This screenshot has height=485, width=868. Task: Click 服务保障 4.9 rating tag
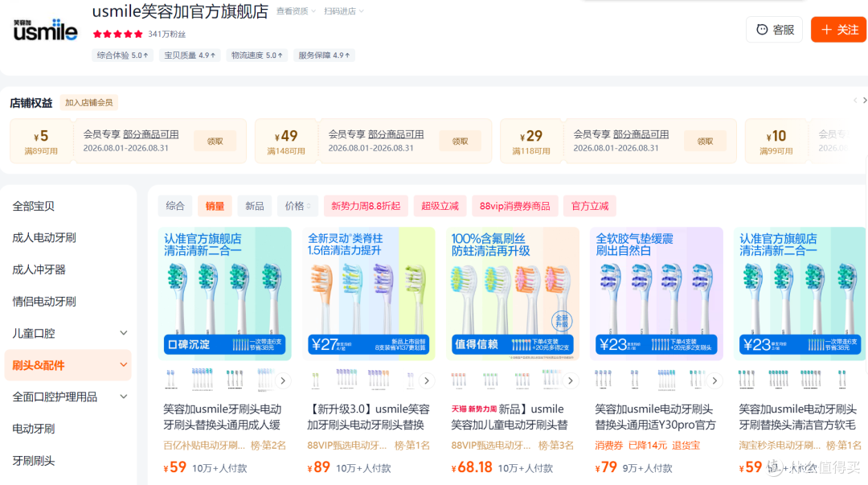(x=324, y=55)
